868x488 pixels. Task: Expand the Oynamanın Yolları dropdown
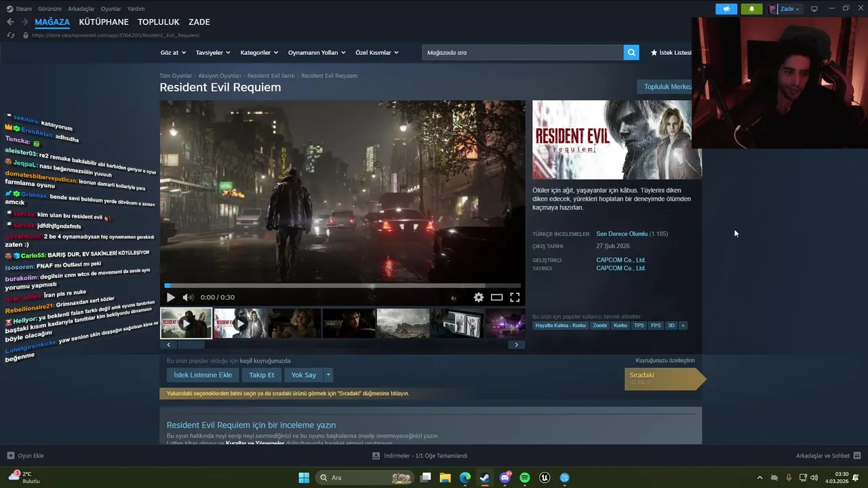click(x=317, y=52)
